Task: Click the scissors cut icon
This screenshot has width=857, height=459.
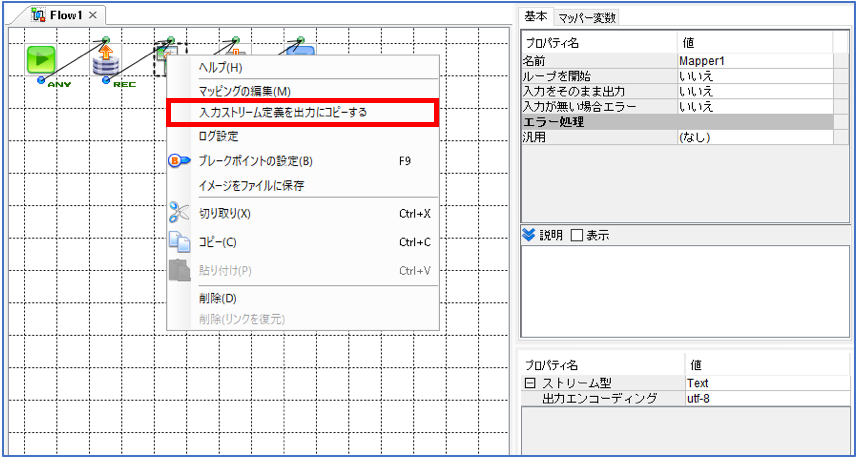Action: [179, 213]
